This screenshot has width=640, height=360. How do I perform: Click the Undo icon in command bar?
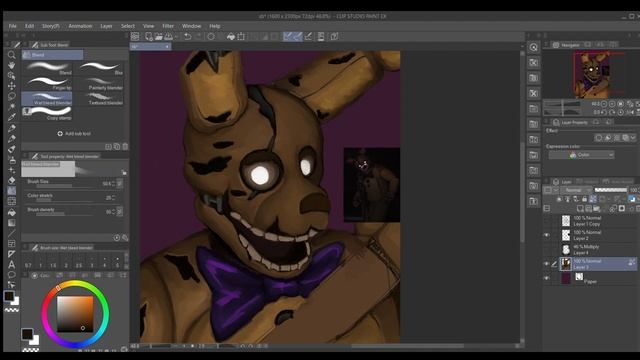pos(187,37)
